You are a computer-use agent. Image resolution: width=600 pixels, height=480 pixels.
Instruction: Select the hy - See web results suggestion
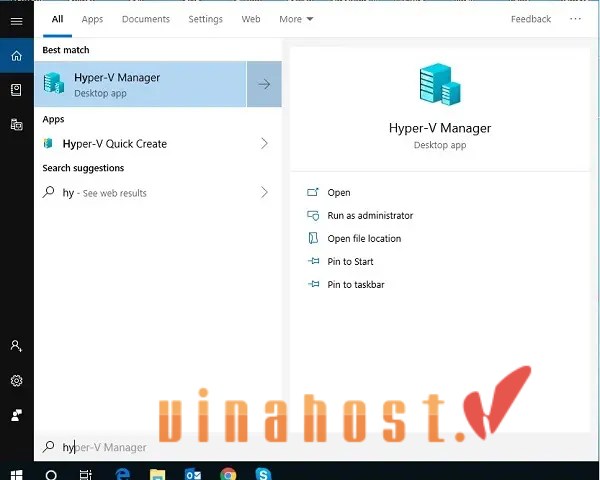coord(104,193)
